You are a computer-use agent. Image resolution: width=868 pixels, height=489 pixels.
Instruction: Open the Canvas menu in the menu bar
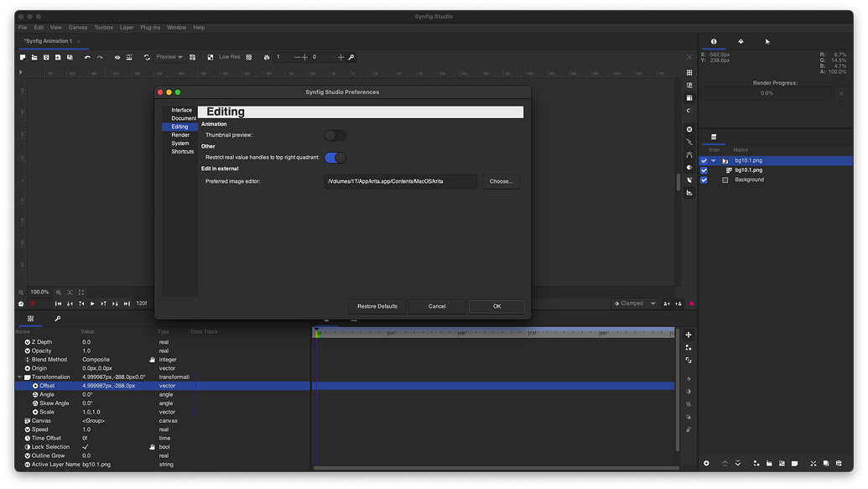click(x=78, y=27)
